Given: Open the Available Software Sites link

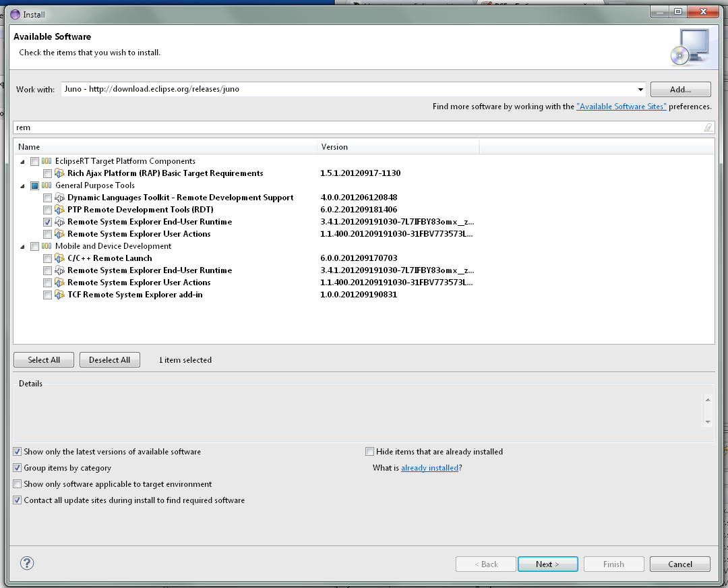Looking at the screenshot, I should pos(621,107).
